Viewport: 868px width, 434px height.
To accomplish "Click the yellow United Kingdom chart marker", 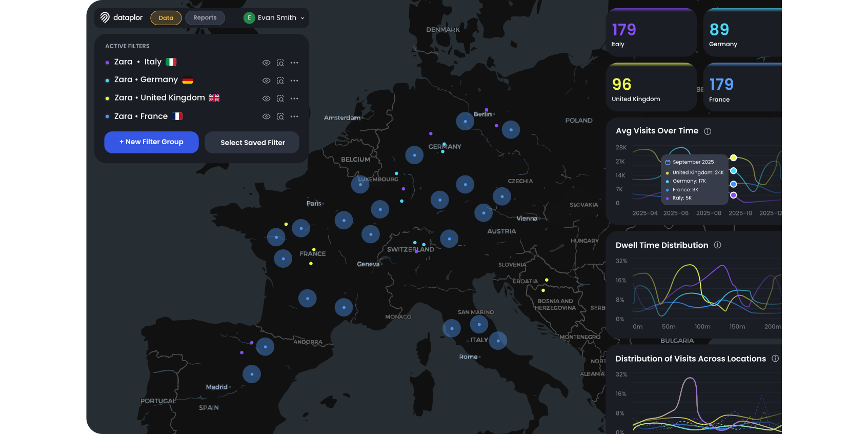I will [734, 157].
